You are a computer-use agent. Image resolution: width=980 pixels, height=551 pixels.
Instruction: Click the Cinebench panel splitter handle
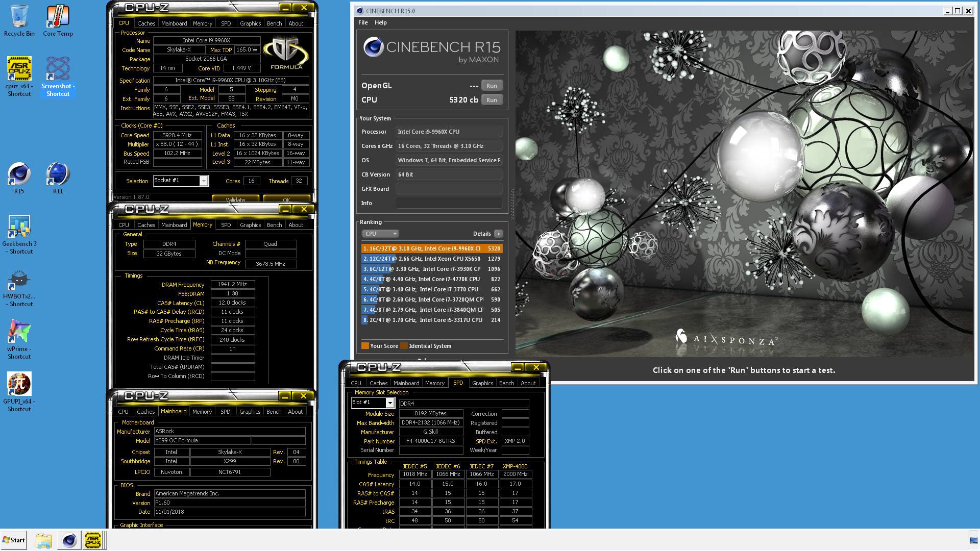(512, 204)
